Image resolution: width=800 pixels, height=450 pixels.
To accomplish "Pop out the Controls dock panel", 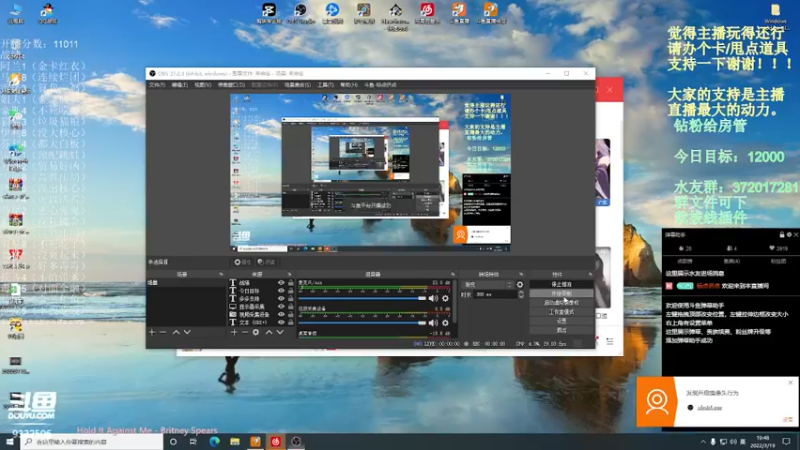I will pyautogui.click(x=590, y=274).
